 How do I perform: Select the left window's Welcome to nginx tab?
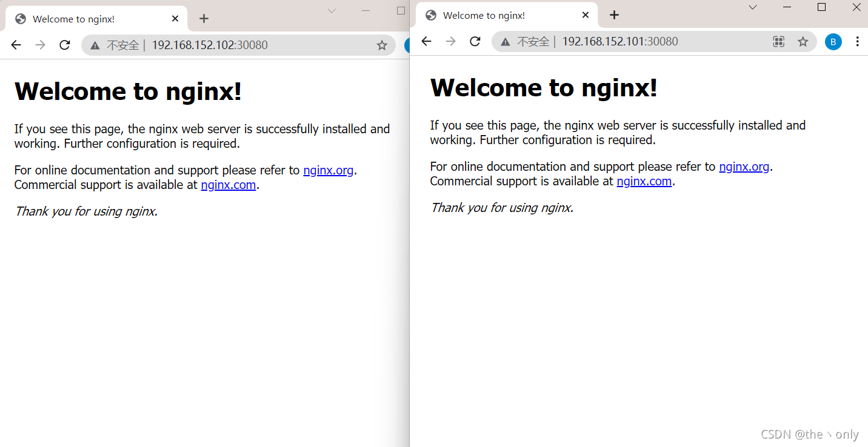tap(97, 19)
